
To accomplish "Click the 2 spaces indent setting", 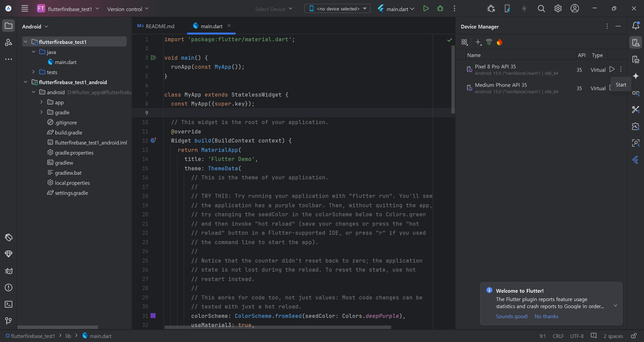I will 613,336.
